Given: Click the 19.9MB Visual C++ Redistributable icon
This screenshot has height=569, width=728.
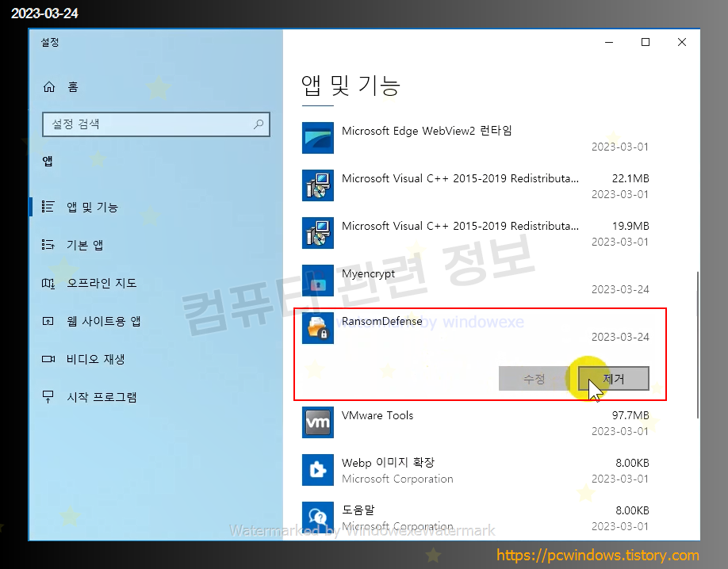Looking at the screenshot, I should [317, 233].
